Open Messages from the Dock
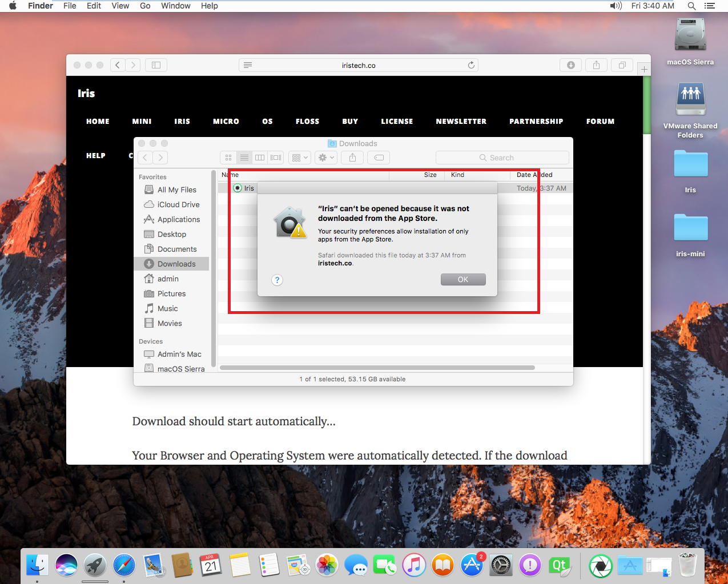 coord(356,565)
